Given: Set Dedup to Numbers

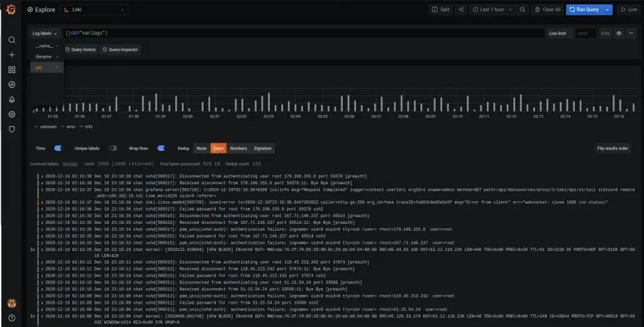Looking at the screenshot, I should [238, 148].
